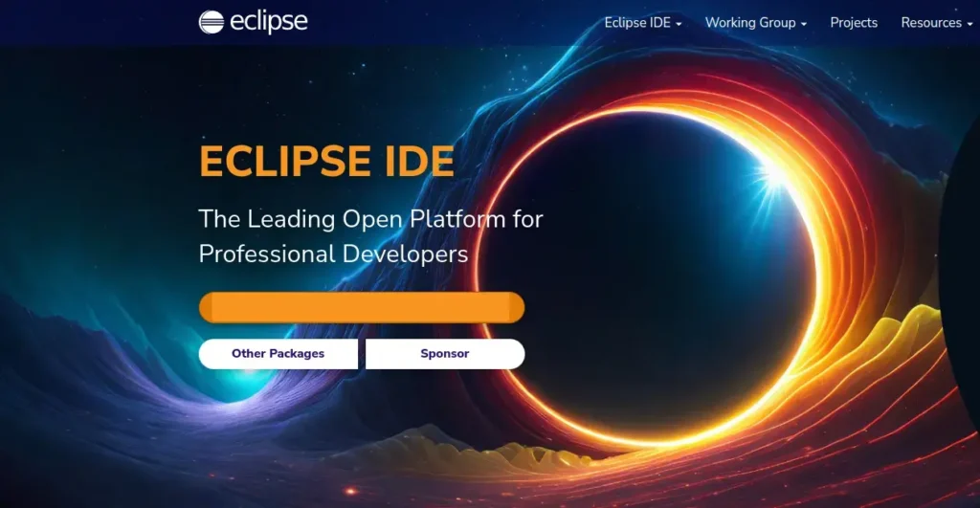Image resolution: width=980 pixels, height=508 pixels.
Task: Click the Sponsor button
Action: click(445, 354)
